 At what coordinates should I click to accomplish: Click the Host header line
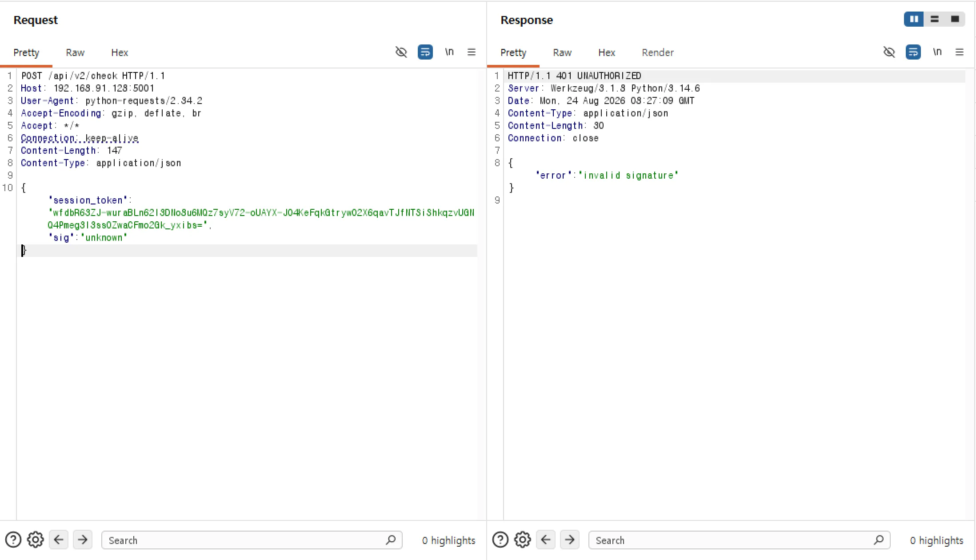pos(88,88)
